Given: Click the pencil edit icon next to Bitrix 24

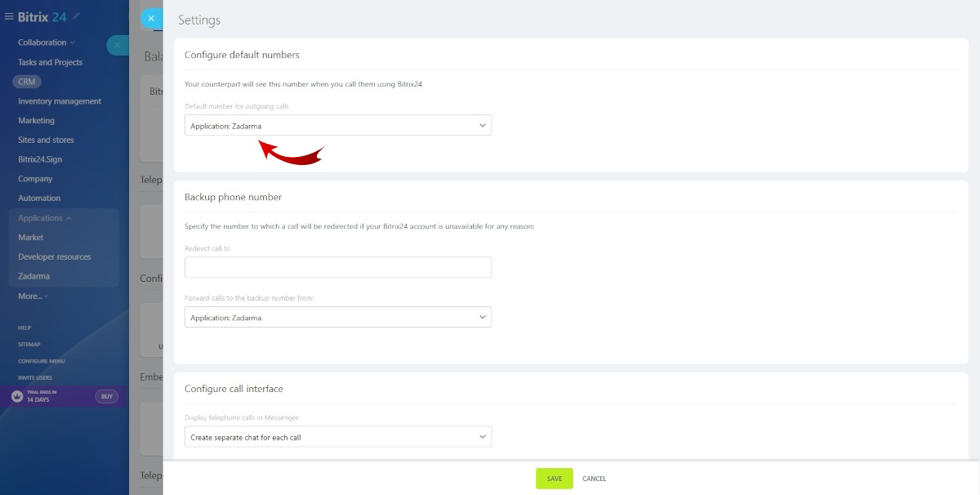Looking at the screenshot, I should (x=77, y=16).
